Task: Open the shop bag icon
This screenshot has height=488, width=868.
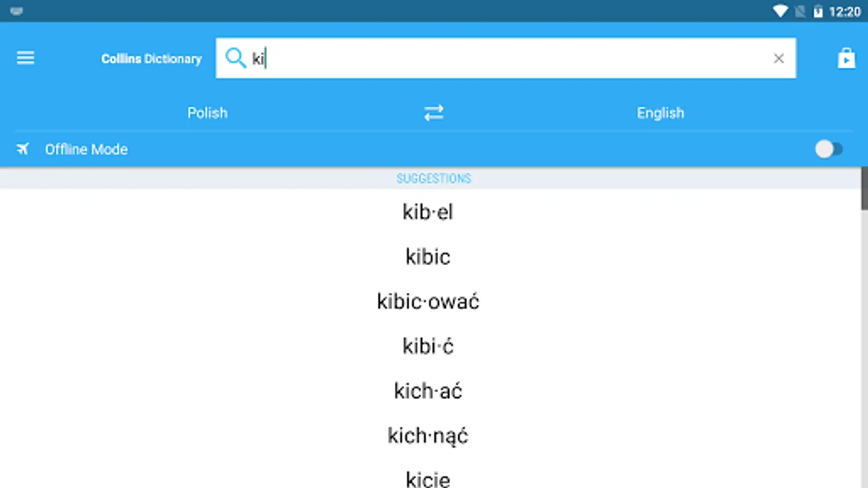Action: [x=846, y=58]
